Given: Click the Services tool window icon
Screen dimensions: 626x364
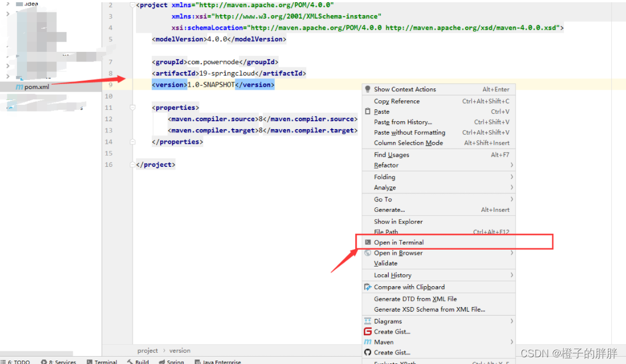Looking at the screenshot, I should point(44,362).
